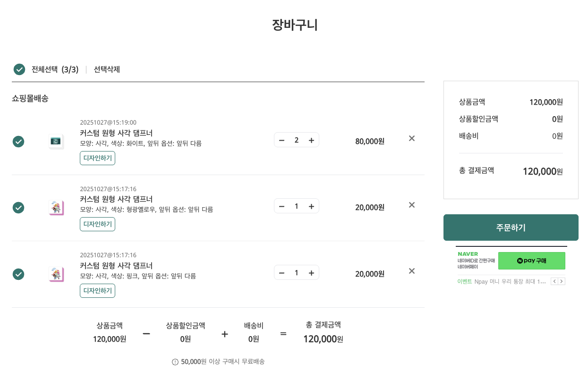Open 디자인하기 for the pink dampener

coord(97,291)
